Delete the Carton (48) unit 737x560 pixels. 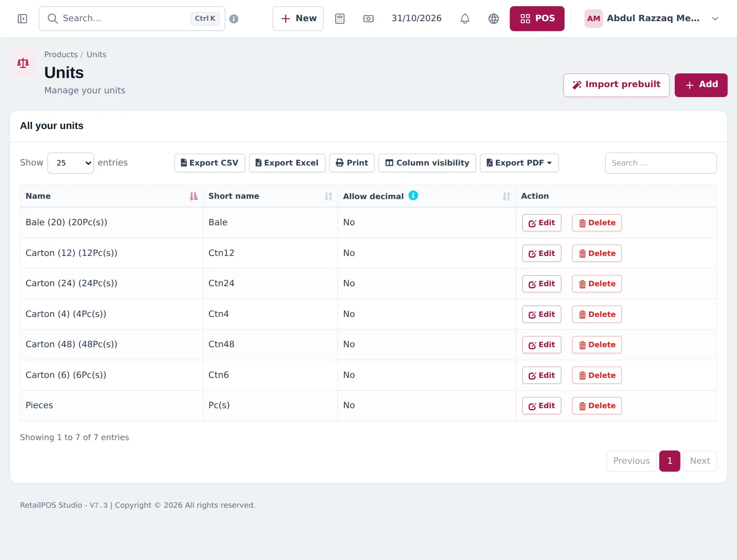[597, 345]
